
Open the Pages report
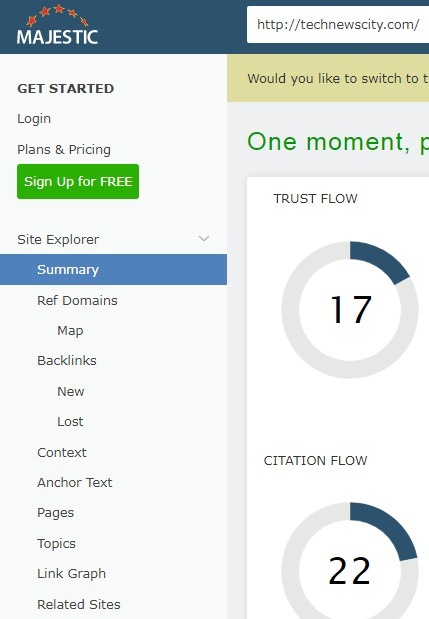(56, 513)
